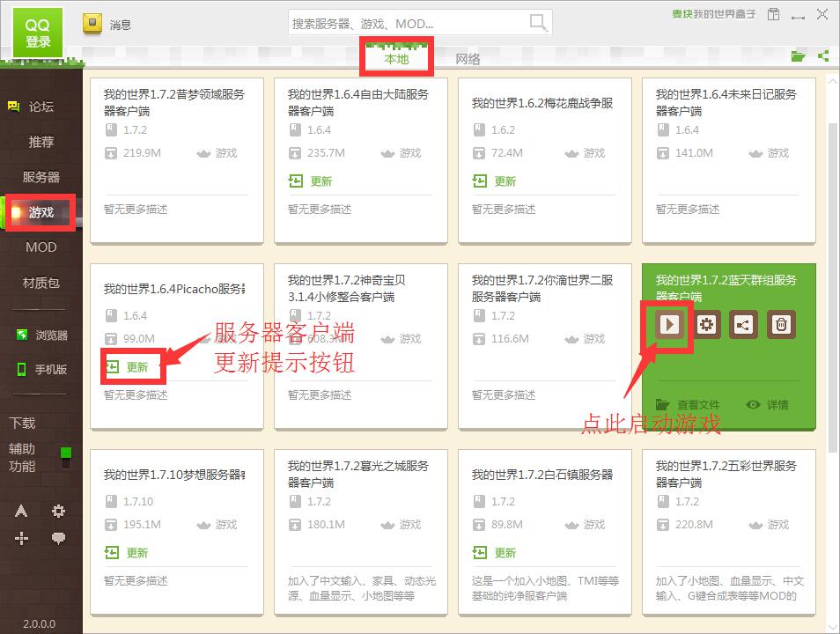Click the share icon on 蓝天群组 card
The image size is (840, 634).
(x=743, y=324)
